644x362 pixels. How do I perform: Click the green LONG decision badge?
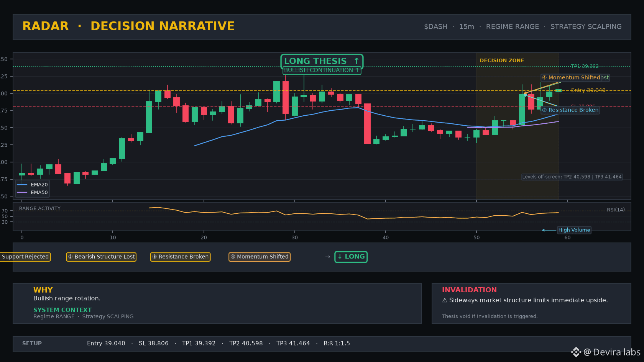351,257
